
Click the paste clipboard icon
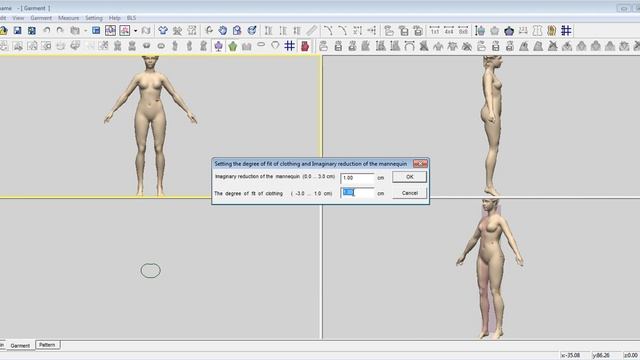coord(75,31)
